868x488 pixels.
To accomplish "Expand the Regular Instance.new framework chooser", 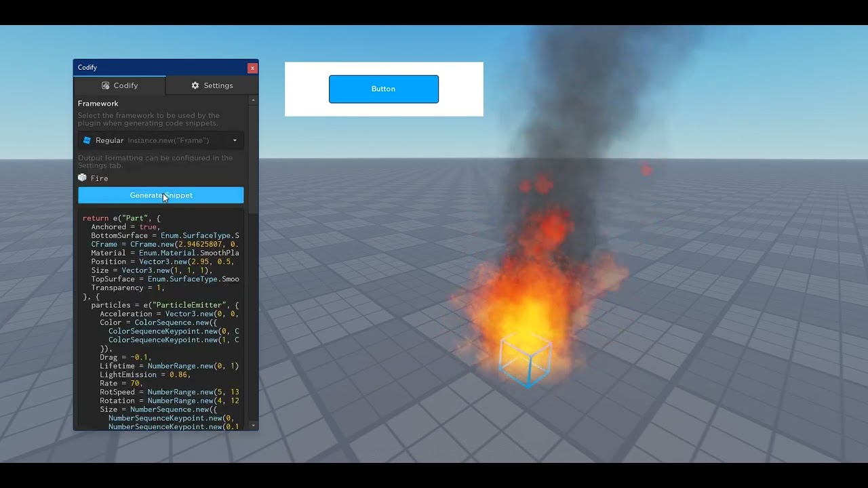I will pos(161,140).
